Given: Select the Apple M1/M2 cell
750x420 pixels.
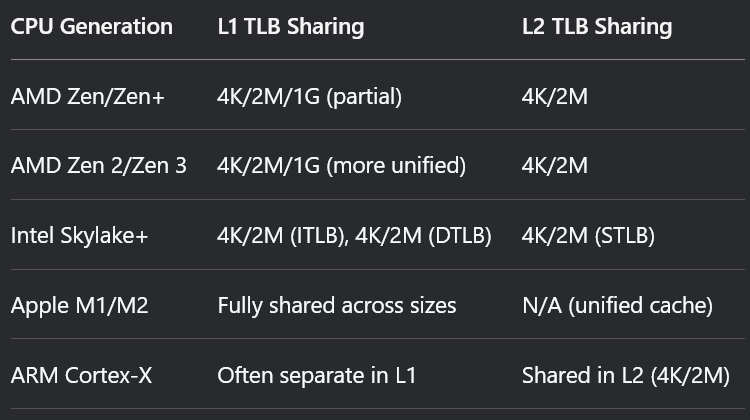Looking at the screenshot, I should tap(79, 306).
